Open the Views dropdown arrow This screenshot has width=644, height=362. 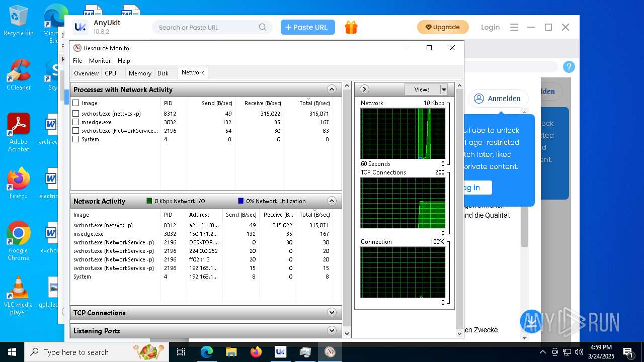tap(444, 89)
